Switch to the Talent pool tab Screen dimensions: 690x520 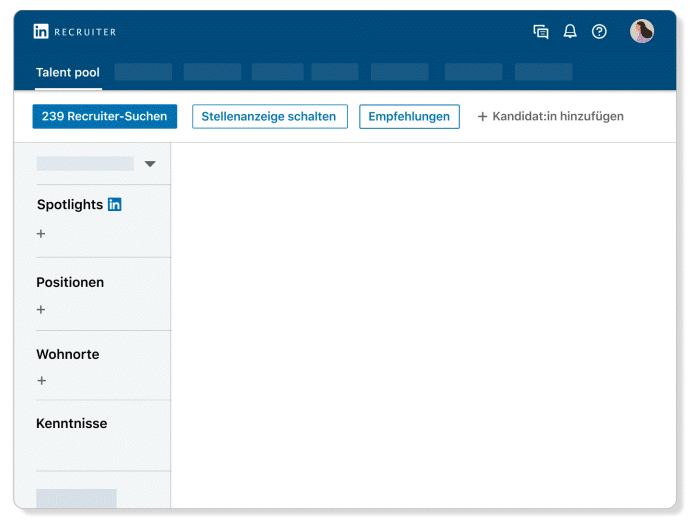pyautogui.click(x=68, y=73)
